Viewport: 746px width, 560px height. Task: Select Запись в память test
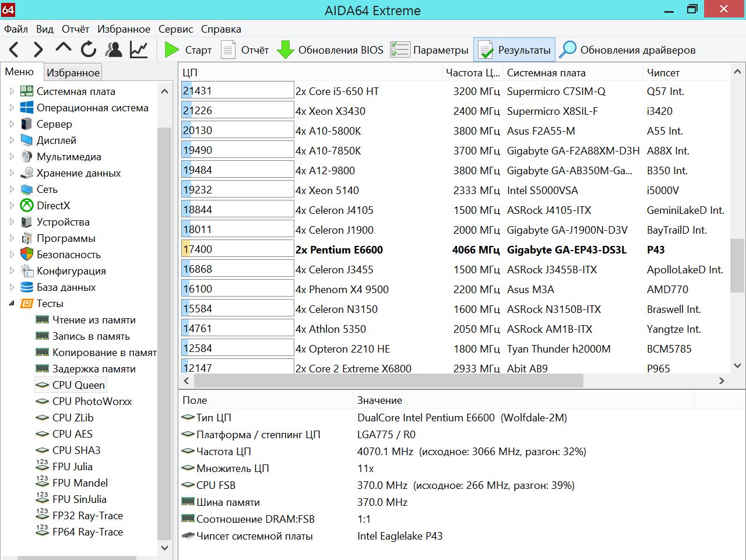pyautogui.click(x=91, y=336)
